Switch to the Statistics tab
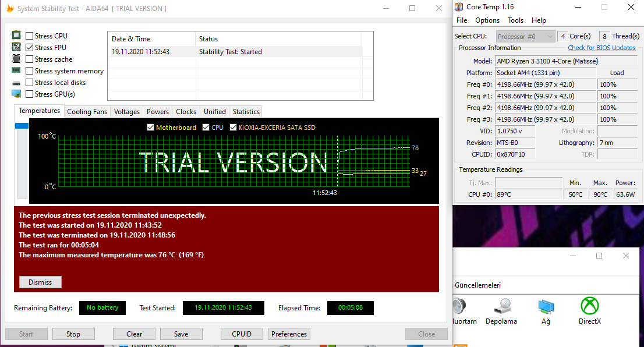Screen dimensions: 644x347 pyautogui.click(x=246, y=112)
